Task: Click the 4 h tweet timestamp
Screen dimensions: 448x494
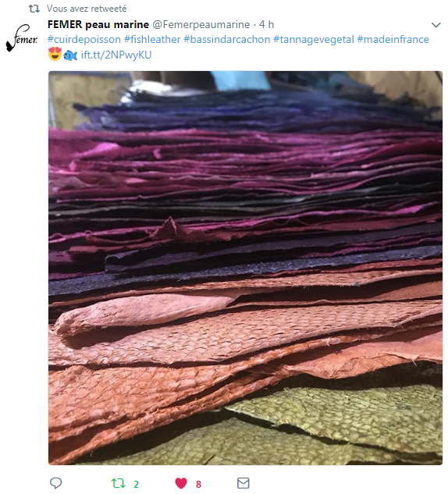Action: (266, 24)
